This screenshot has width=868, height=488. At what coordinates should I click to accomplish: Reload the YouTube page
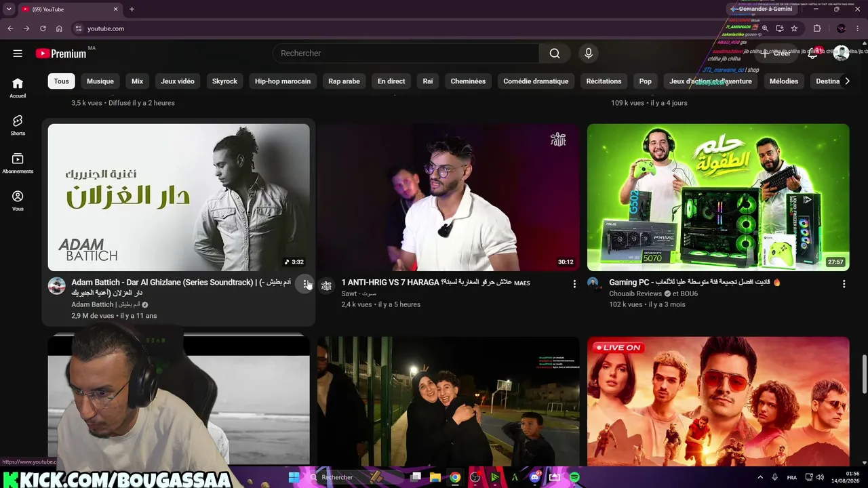pyautogui.click(x=43, y=28)
